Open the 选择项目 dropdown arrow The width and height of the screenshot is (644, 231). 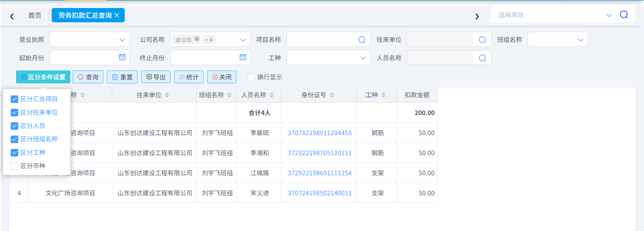[x=609, y=15]
